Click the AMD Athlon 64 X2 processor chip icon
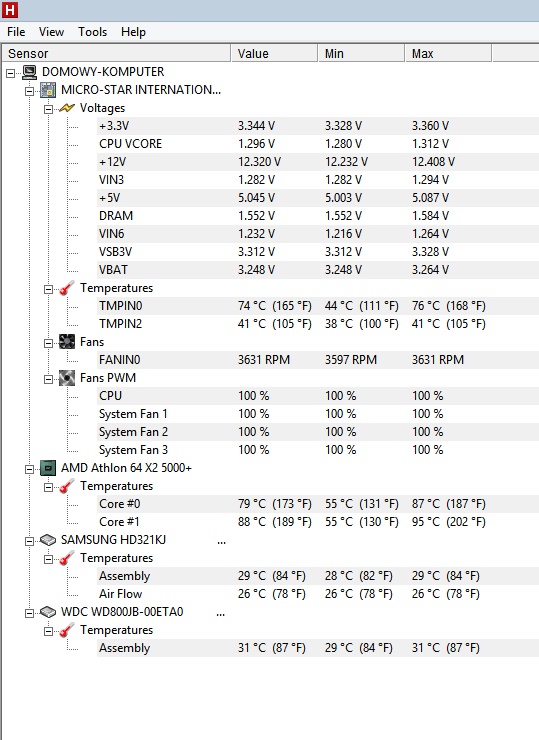The width and height of the screenshot is (539, 740). [x=48, y=468]
